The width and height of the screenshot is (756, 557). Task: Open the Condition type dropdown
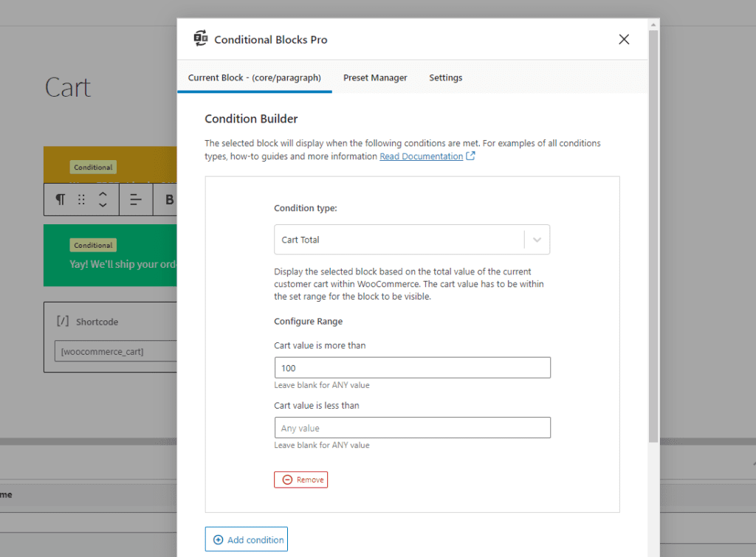coord(412,240)
